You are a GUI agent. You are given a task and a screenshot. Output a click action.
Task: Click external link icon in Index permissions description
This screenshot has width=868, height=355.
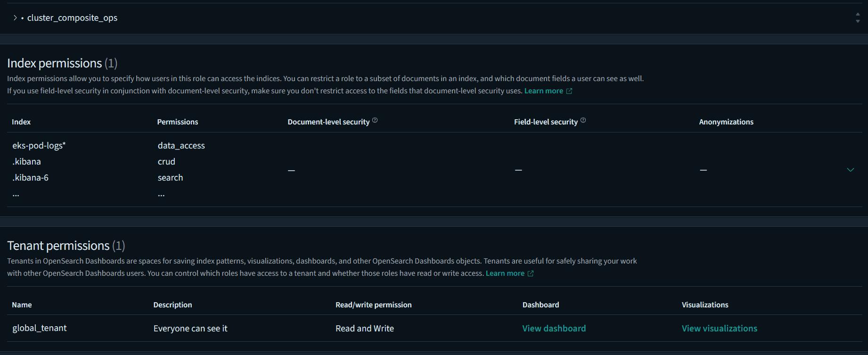569,91
